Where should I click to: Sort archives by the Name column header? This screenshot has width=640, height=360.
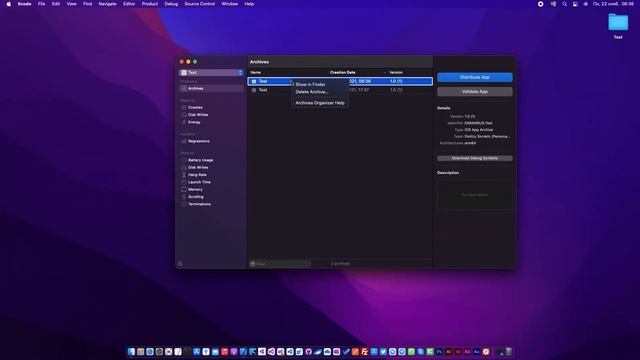point(256,72)
